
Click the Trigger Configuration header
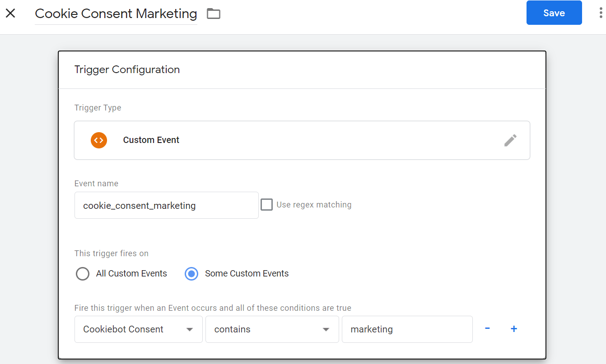pyautogui.click(x=127, y=70)
